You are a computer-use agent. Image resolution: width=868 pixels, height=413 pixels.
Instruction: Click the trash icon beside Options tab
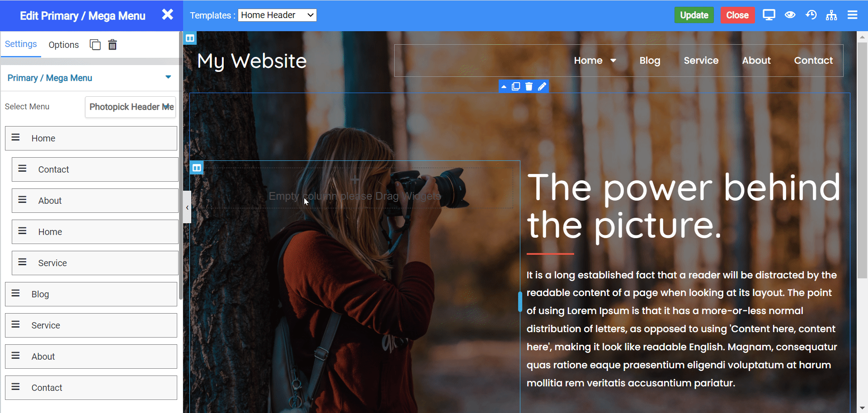click(113, 45)
